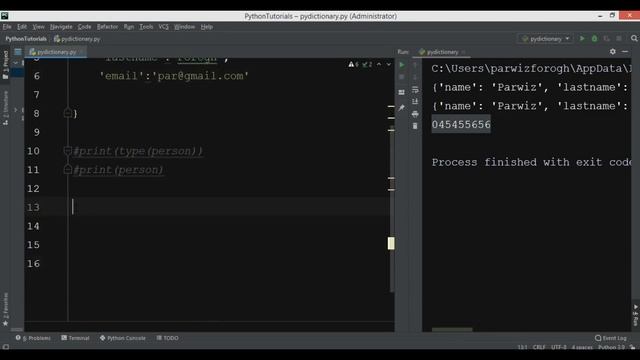Open Run panel settings gear
Viewport: 640px width, 360px height.
[x=613, y=51]
